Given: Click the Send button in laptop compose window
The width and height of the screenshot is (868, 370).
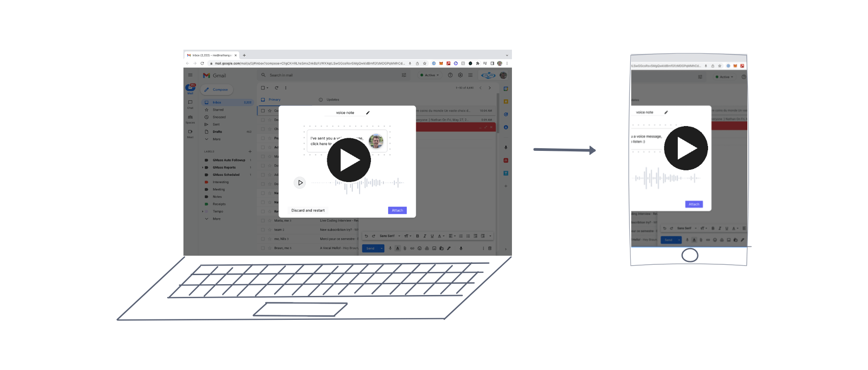Looking at the screenshot, I should pos(371,248).
